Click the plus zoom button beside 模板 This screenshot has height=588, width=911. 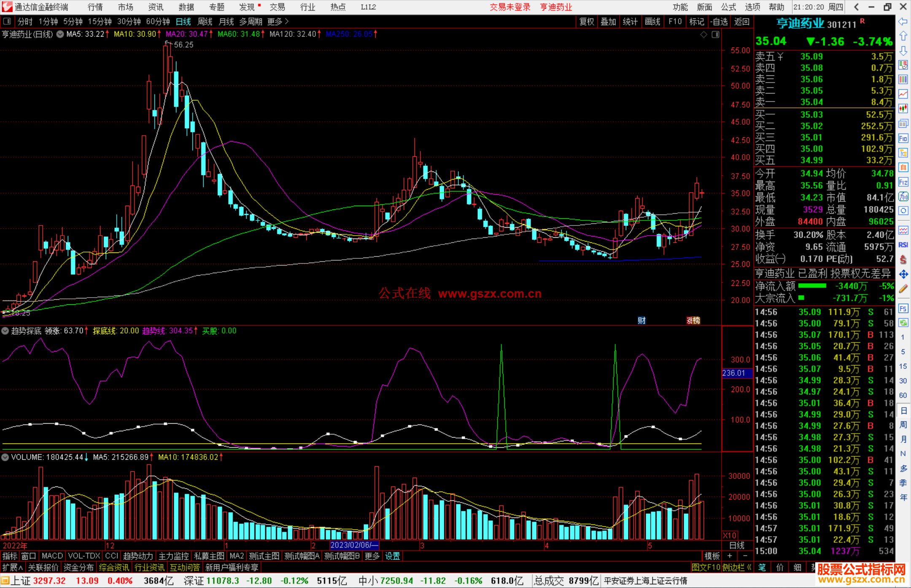click(x=730, y=556)
